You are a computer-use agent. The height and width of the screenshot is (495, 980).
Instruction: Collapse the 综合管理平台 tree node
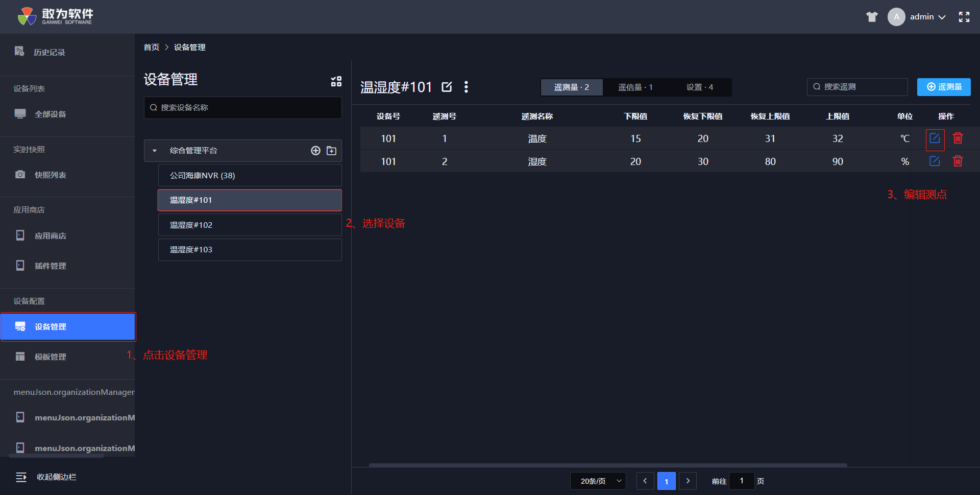click(155, 151)
